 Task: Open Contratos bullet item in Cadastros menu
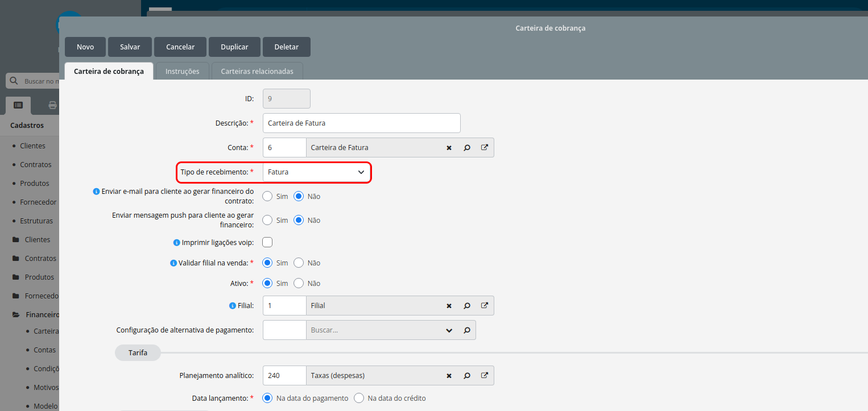coord(35,165)
